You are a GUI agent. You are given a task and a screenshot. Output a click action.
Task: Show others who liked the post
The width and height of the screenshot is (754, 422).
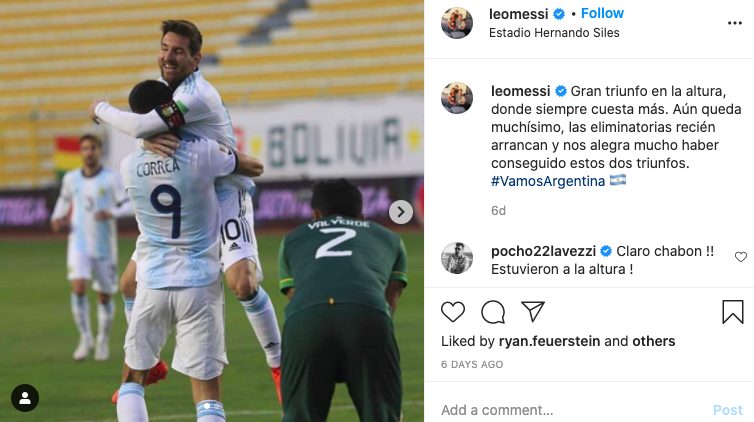point(654,341)
